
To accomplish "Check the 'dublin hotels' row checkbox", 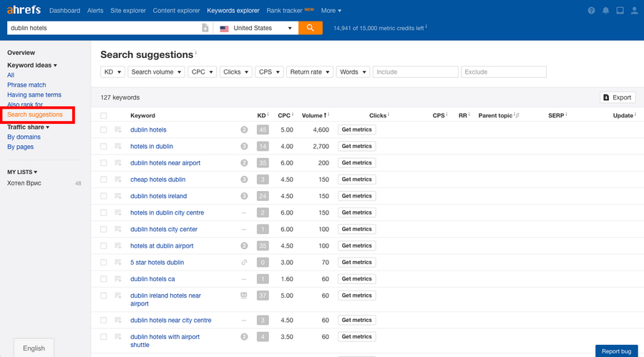I will pos(104,129).
